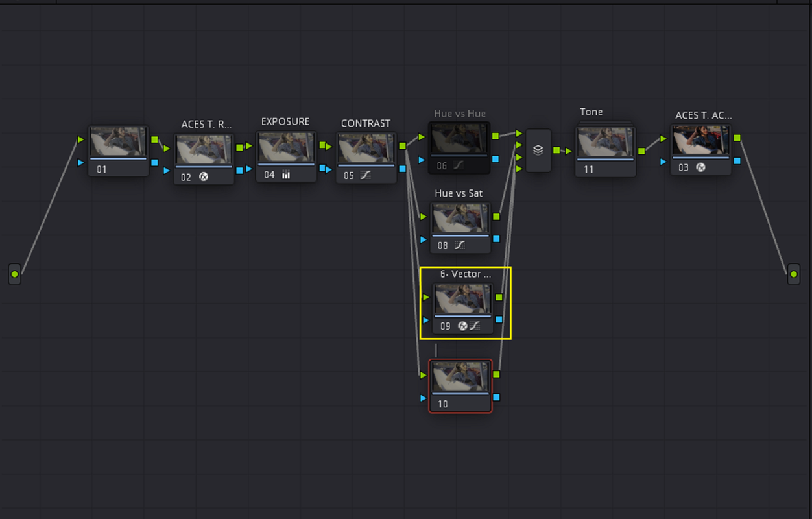Click green RGB input of node 09
The image size is (812, 519).
point(426,297)
